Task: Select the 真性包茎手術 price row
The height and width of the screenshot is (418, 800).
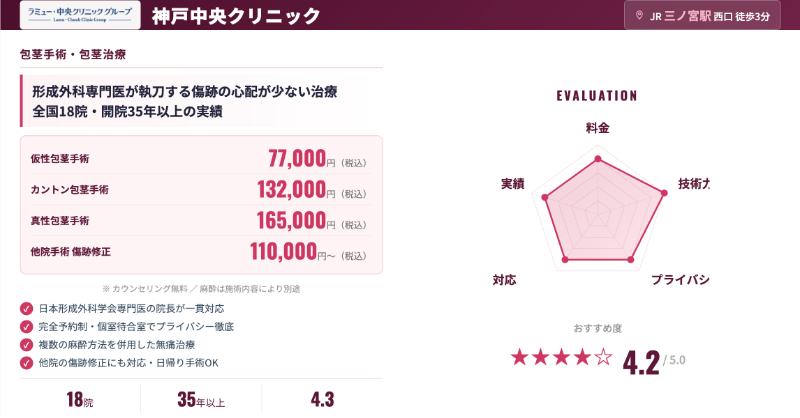Action: click(x=201, y=220)
